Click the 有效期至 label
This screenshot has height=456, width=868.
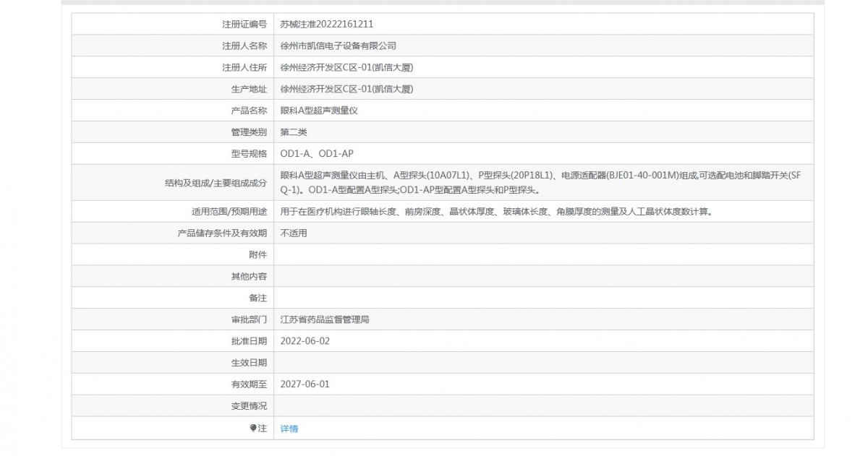point(248,384)
